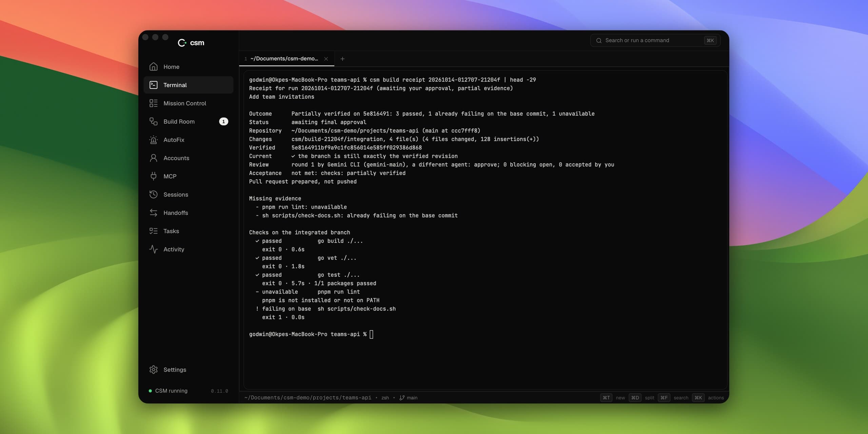
Task: Click the Sessions history clock icon
Action: pyautogui.click(x=153, y=194)
